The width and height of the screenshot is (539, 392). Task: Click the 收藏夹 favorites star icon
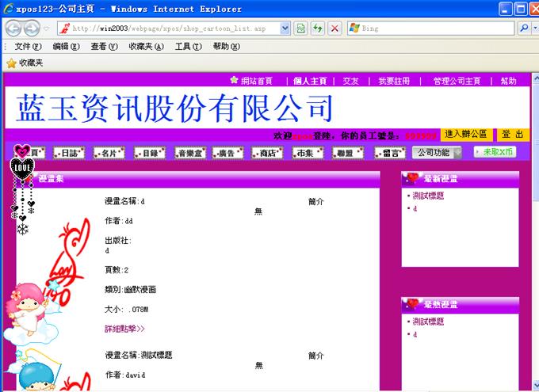pyautogui.click(x=10, y=63)
